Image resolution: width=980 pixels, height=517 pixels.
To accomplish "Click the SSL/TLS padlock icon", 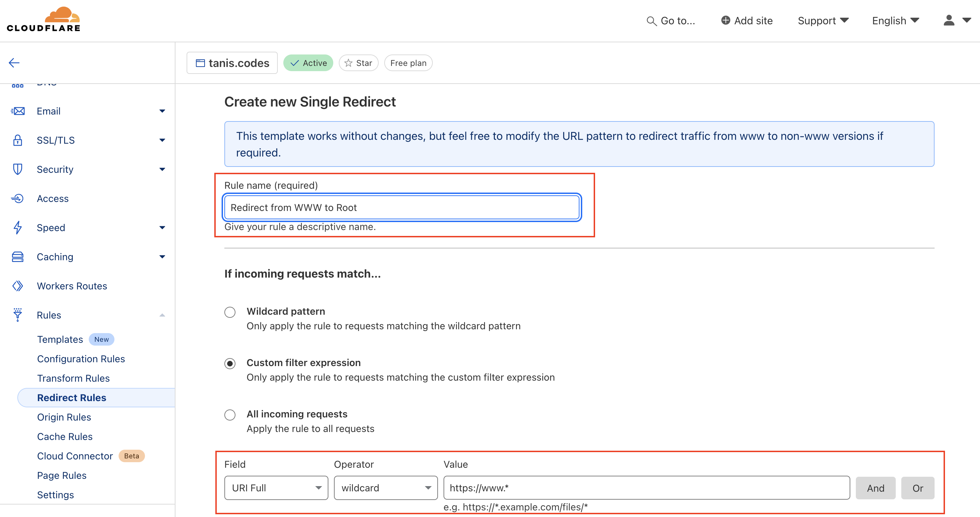I will [x=17, y=140].
